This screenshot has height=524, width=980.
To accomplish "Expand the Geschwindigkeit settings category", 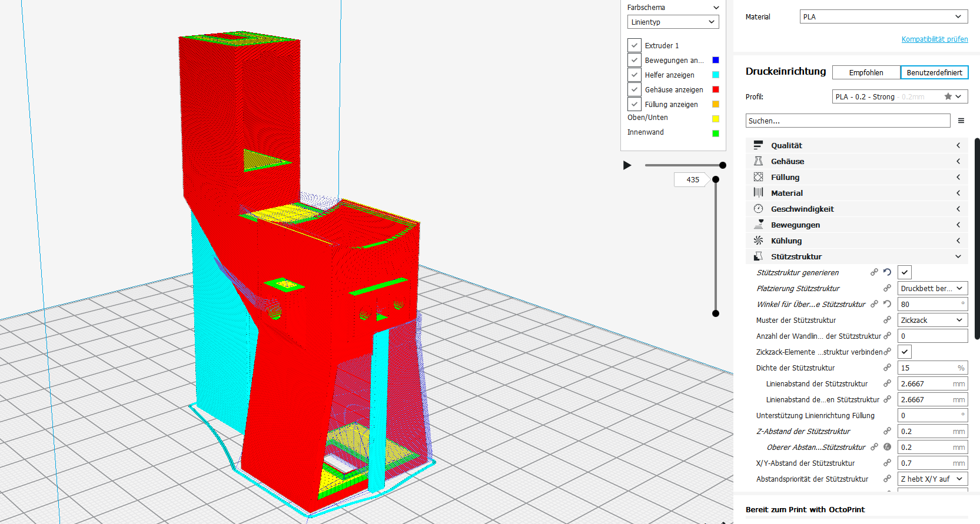I will pos(857,209).
